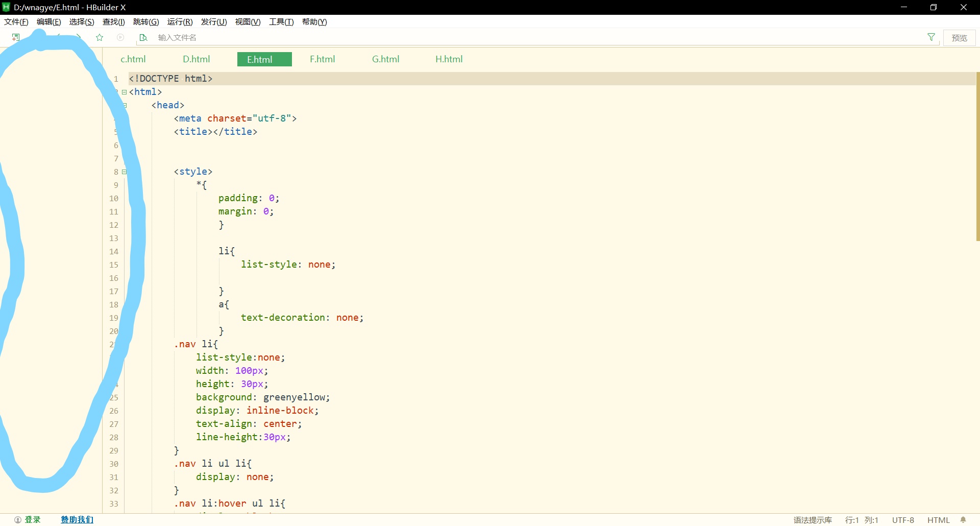Open the filter funnel icon
This screenshot has height=526, width=980.
point(932,37)
